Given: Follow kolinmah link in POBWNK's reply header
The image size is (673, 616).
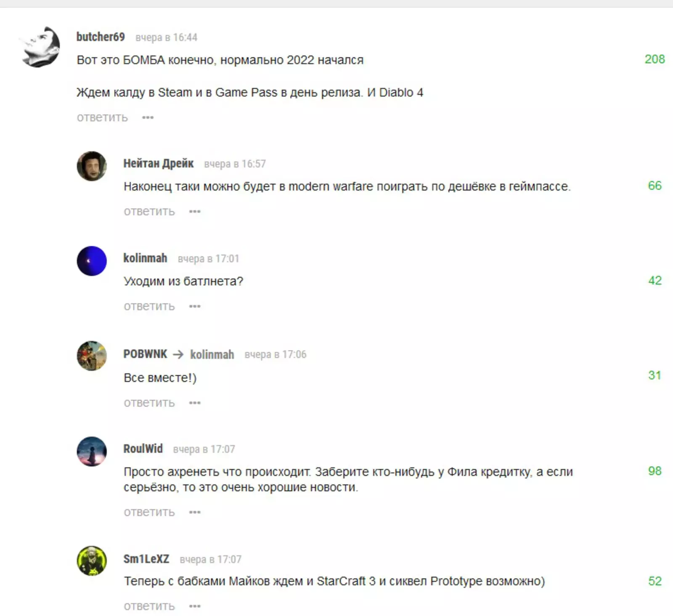Looking at the screenshot, I should tap(212, 354).
